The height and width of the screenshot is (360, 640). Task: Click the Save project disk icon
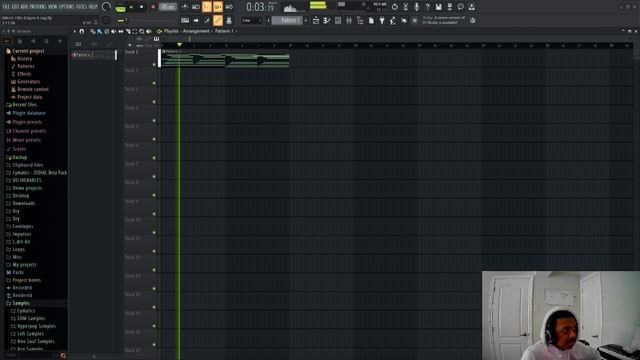click(x=438, y=7)
